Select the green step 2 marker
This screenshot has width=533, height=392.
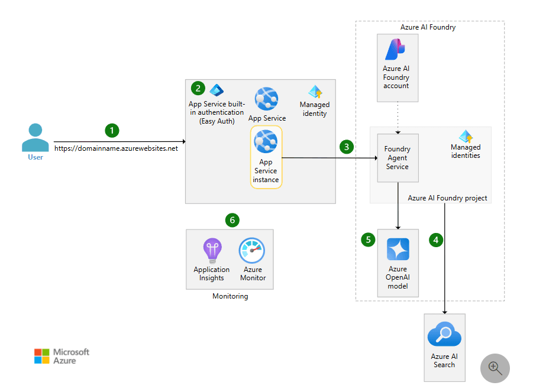(x=198, y=89)
